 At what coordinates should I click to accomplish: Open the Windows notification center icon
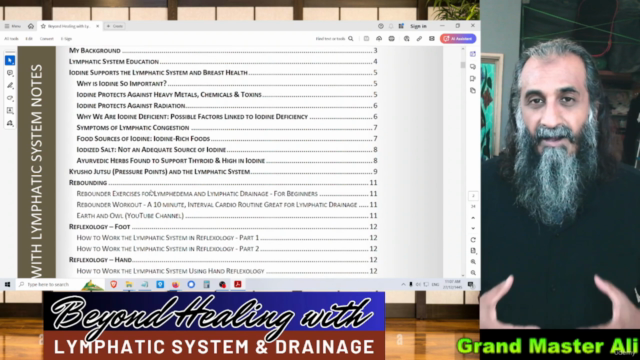tap(471, 284)
